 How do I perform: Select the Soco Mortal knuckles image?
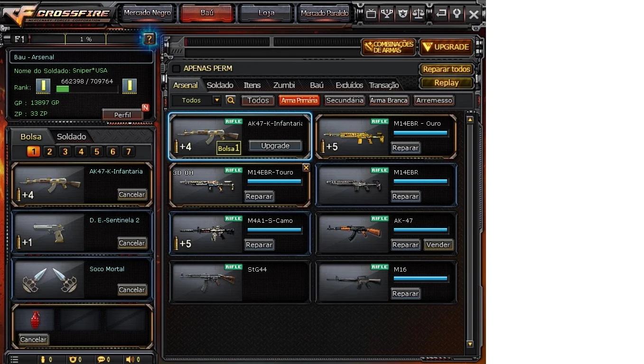click(x=49, y=280)
